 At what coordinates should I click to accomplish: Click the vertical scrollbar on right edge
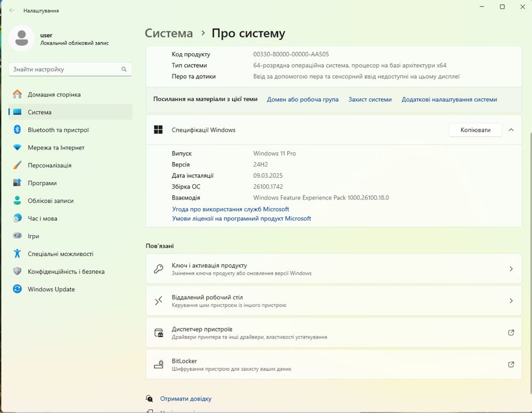(x=530, y=263)
